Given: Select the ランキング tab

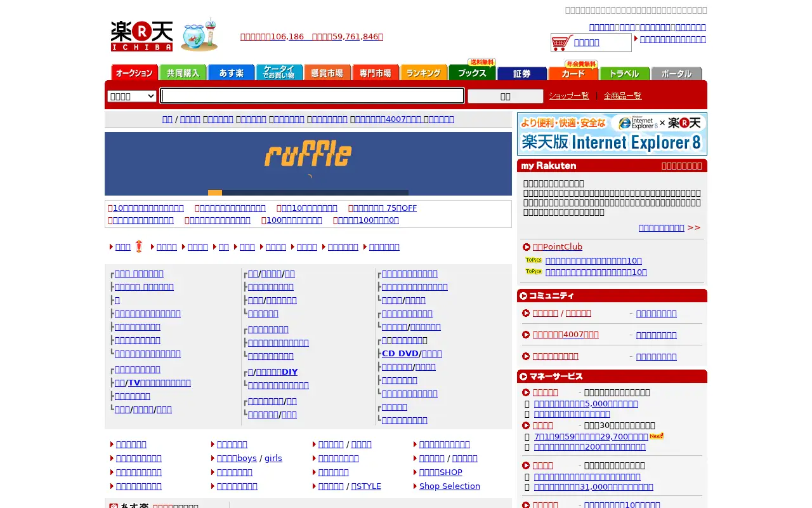Looking at the screenshot, I should [x=424, y=72].
